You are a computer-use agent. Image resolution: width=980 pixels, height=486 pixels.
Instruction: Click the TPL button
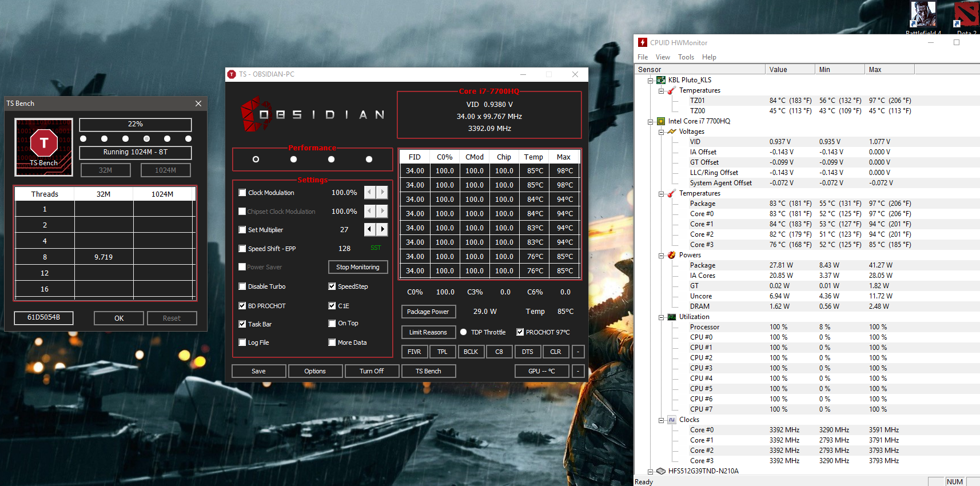(x=443, y=352)
